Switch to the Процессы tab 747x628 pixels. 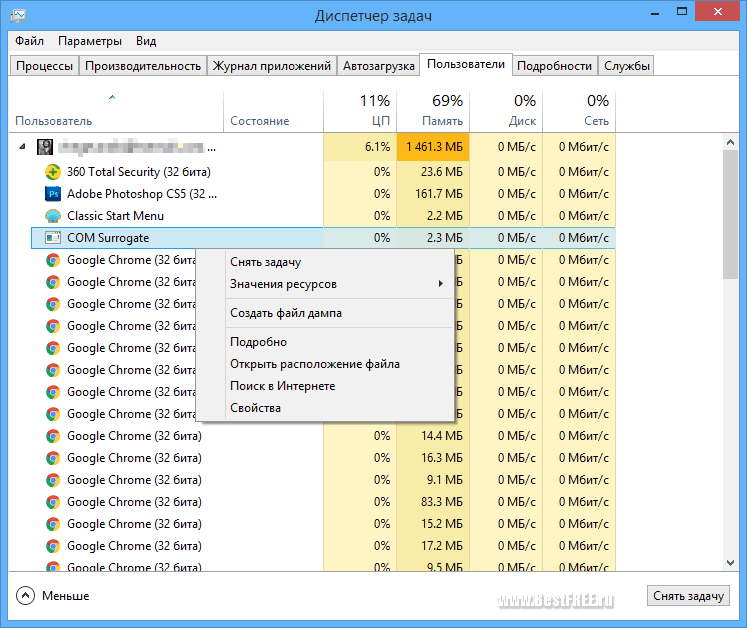pos(44,66)
